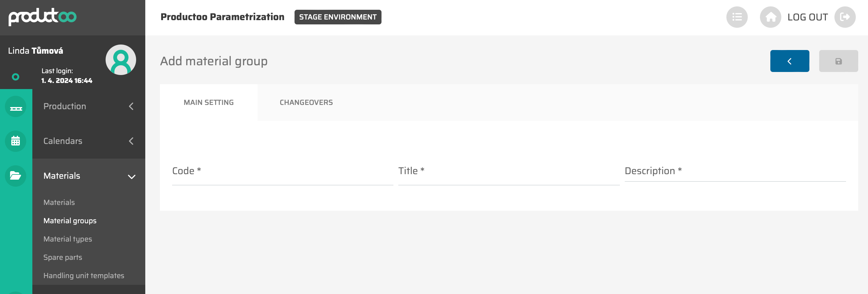Open the Production pallet icon
The height and width of the screenshot is (294, 868).
[x=16, y=107]
